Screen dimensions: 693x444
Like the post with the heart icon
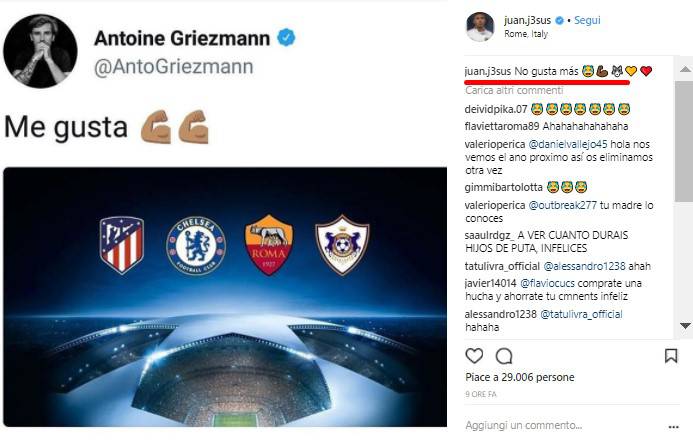475,355
